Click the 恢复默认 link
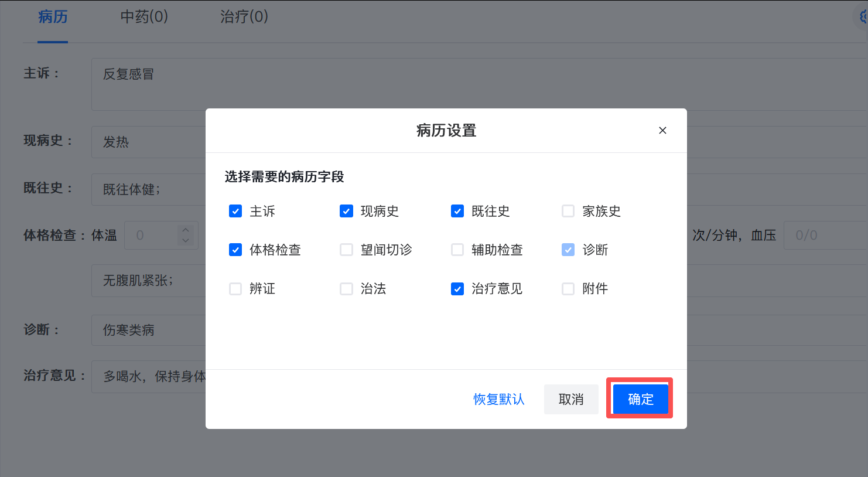 499,399
